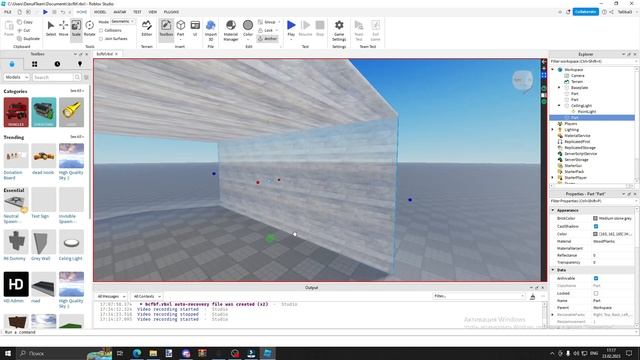The width and height of the screenshot is (640, 360).
Task: Open the FILE menu
Action: (x=8, y=12)
